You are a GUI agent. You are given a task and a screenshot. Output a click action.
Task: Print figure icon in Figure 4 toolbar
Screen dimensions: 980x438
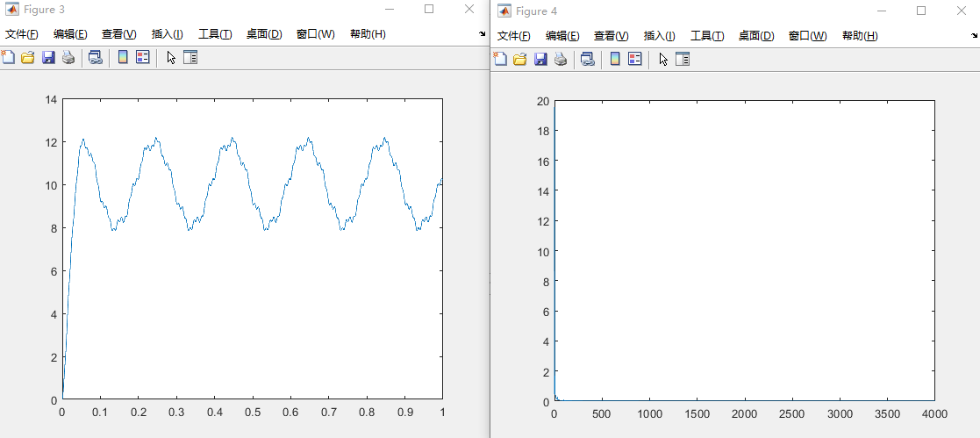click(561, 60)
